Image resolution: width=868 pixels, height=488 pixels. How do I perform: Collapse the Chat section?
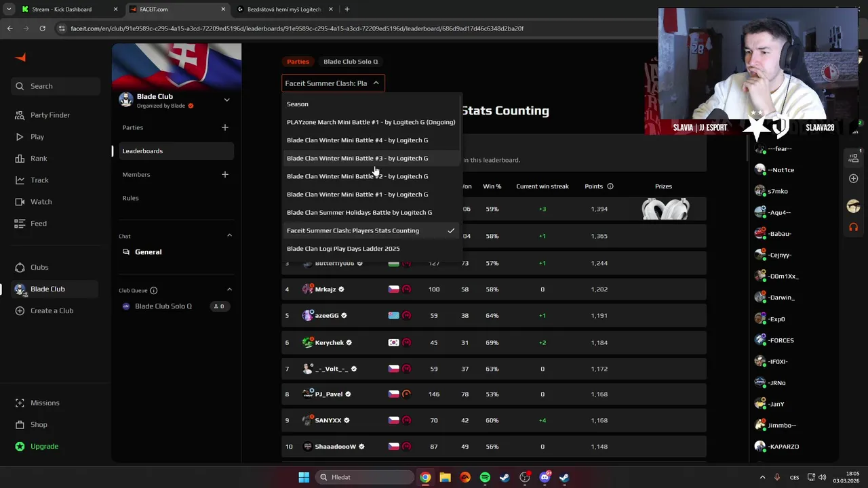229,235
